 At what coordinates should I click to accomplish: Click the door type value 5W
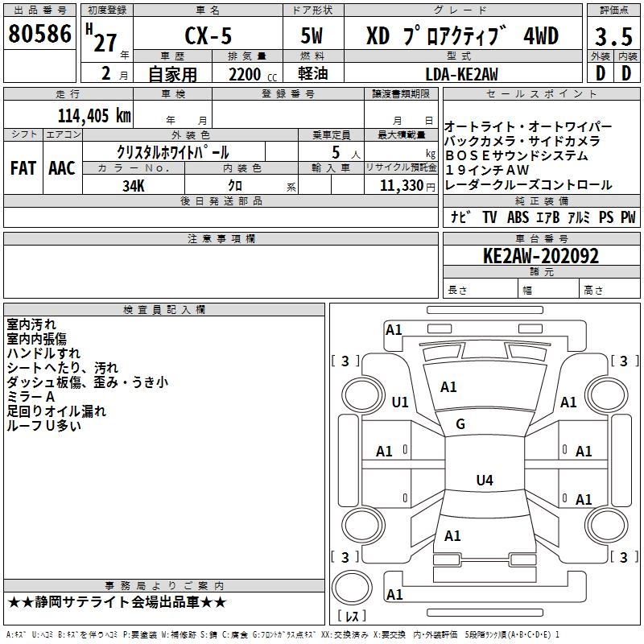tap(312, 35)
